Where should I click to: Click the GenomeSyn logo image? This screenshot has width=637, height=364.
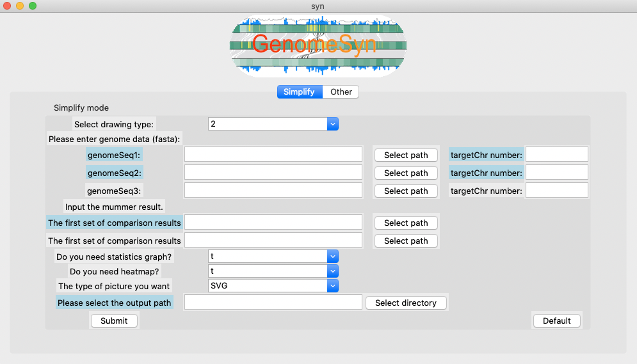318,46
